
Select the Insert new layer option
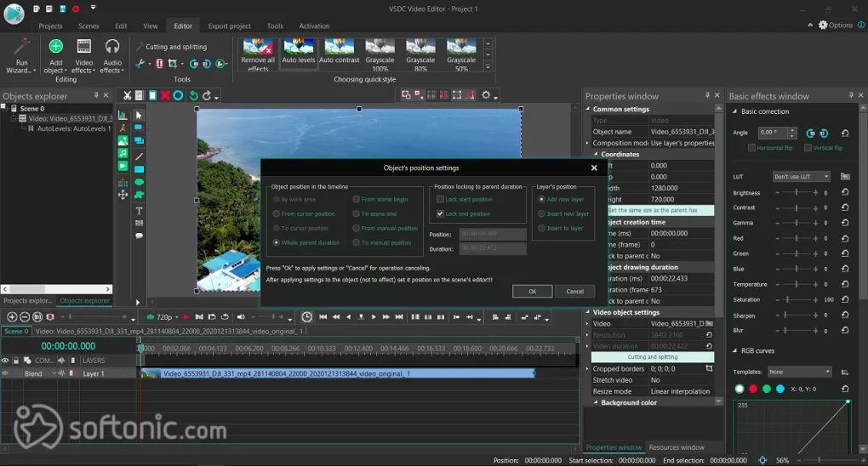click(542, 213)
